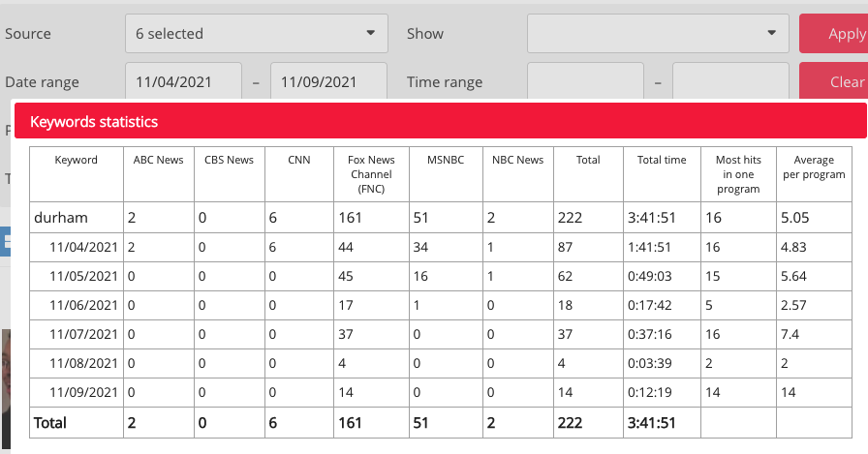Image resolution: width=868 pixels, height=454 pixels.
Task: Click the CBS News column header
Action: (230, 174)
